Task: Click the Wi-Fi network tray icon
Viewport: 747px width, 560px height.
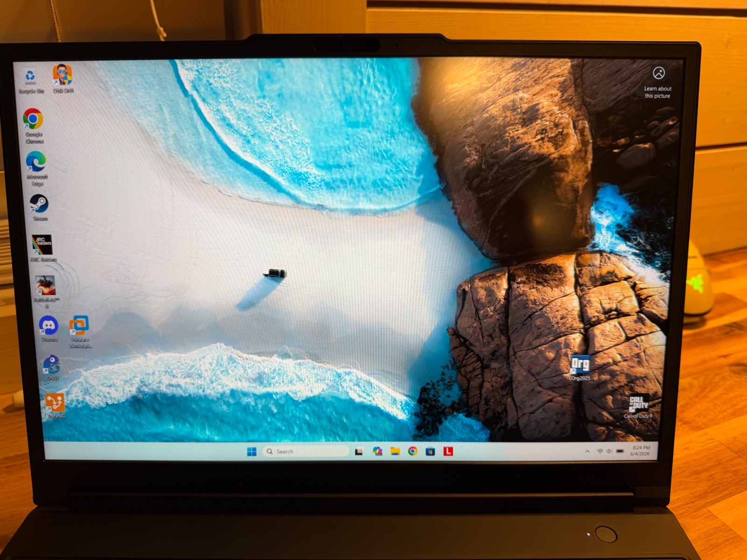Action: 600,451
